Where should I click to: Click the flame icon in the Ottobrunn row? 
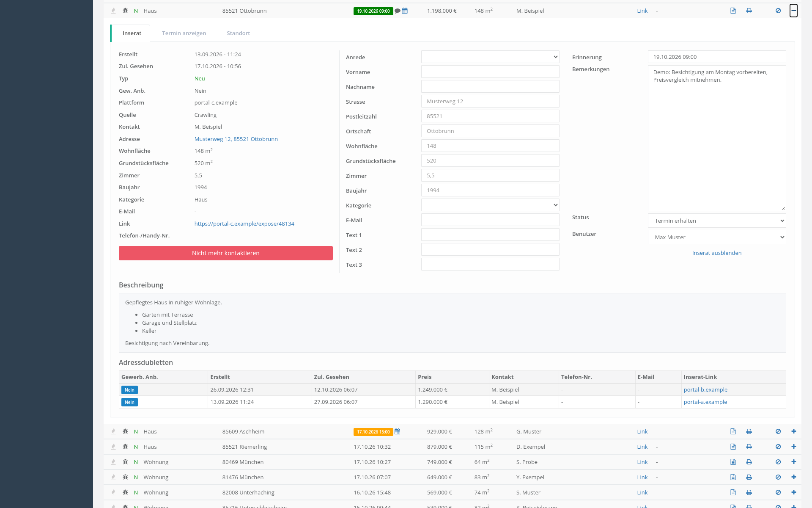click(113, 11)
